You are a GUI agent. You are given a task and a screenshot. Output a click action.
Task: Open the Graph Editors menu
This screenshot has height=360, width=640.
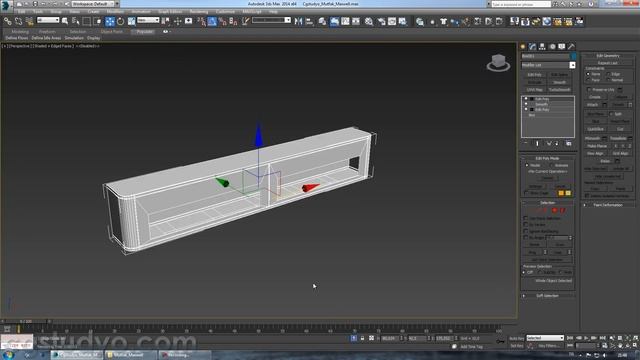[x=170, y=12]
